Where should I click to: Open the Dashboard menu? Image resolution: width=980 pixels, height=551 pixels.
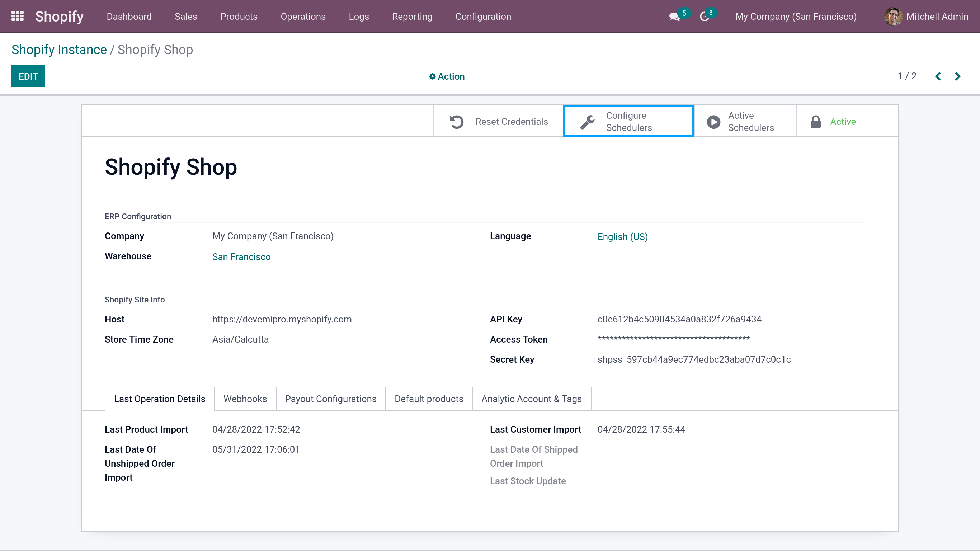coord(129,17)
